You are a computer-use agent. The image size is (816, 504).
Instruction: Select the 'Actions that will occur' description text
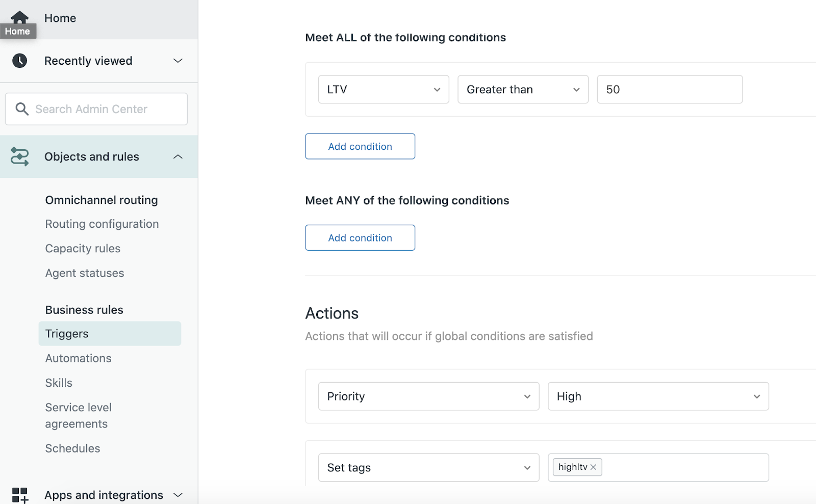click(449, 336)
